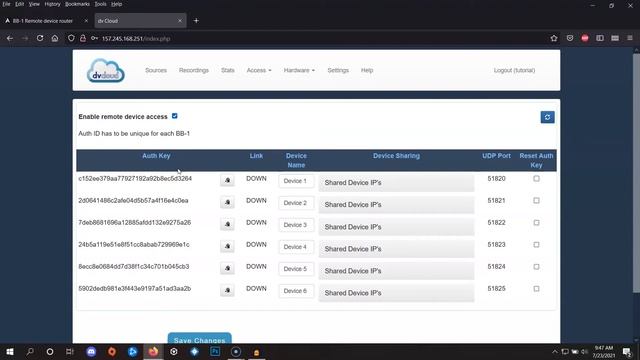The image size is (640, 360).
Task: Open the Tools menu
Action: pos(100,4)
